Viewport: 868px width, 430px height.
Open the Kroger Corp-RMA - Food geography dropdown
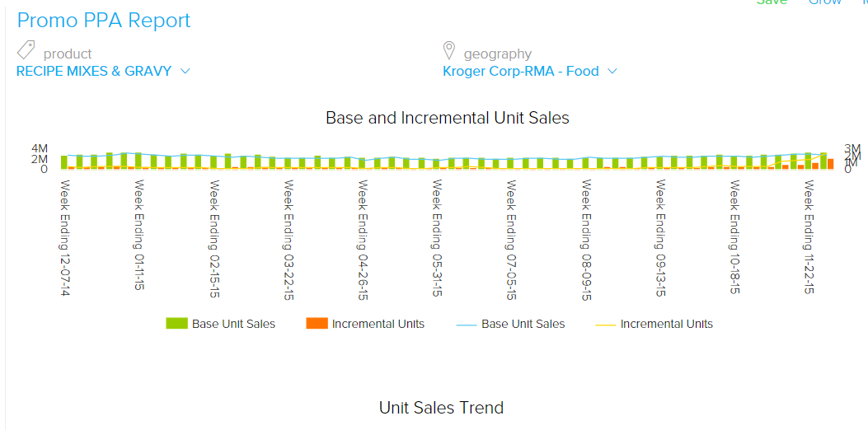coord(520,71)
